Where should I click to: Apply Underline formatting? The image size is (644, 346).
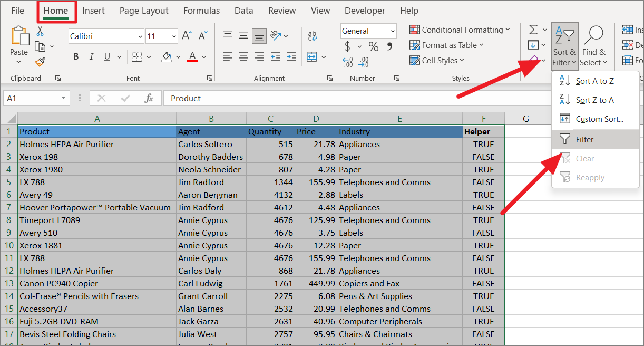[107, 57]
